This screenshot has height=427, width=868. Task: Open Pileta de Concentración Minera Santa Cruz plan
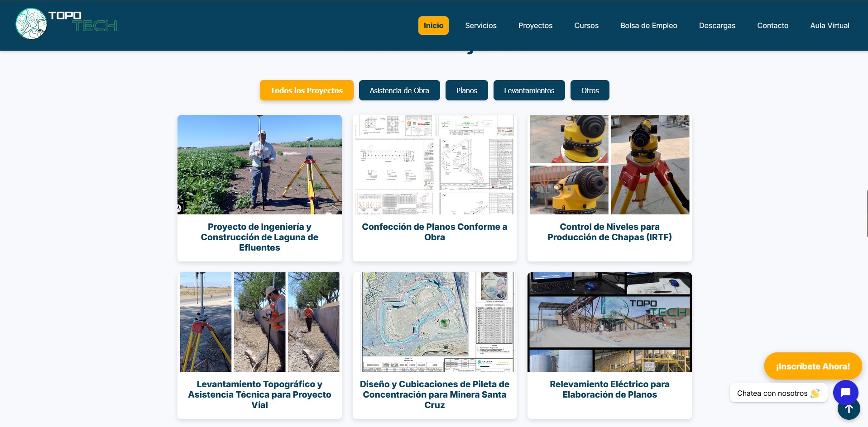coord(434,322)
